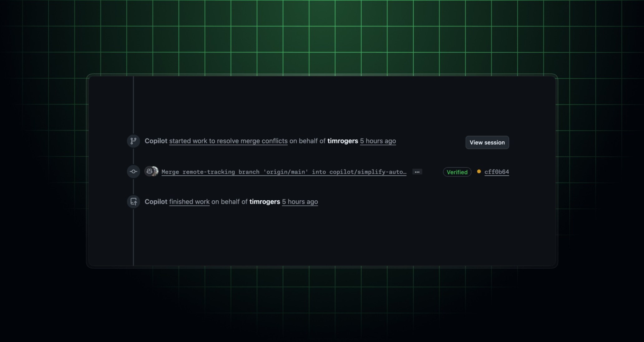
Task: Click timrogers name in finished work row
Action: click(x=265, y=202)
